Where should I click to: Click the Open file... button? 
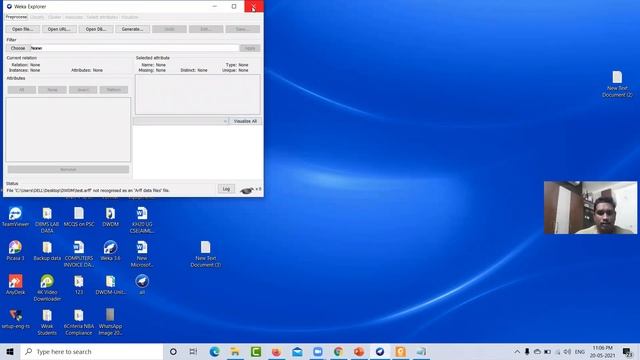coord(22,29)
